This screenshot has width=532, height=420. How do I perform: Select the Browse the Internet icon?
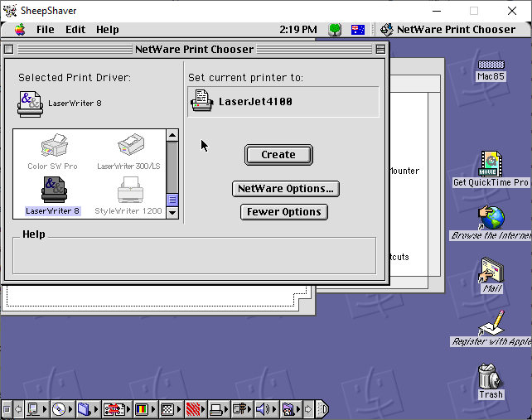[491, 223]
